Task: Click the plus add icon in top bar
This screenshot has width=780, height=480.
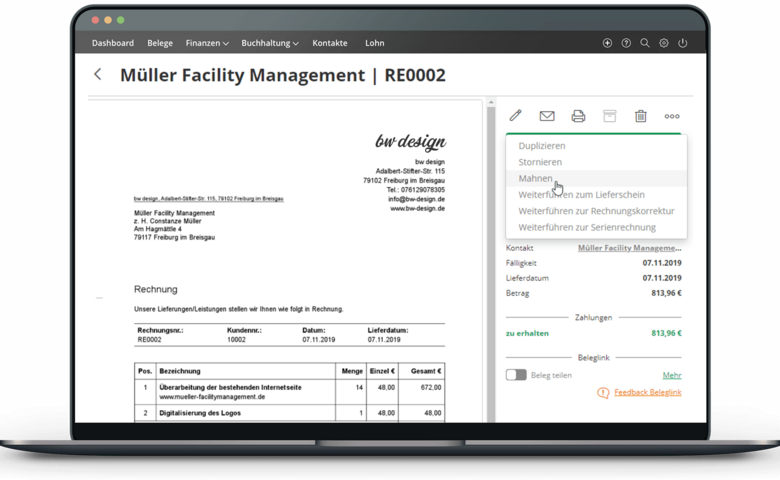Action: (x=607, y=44)
